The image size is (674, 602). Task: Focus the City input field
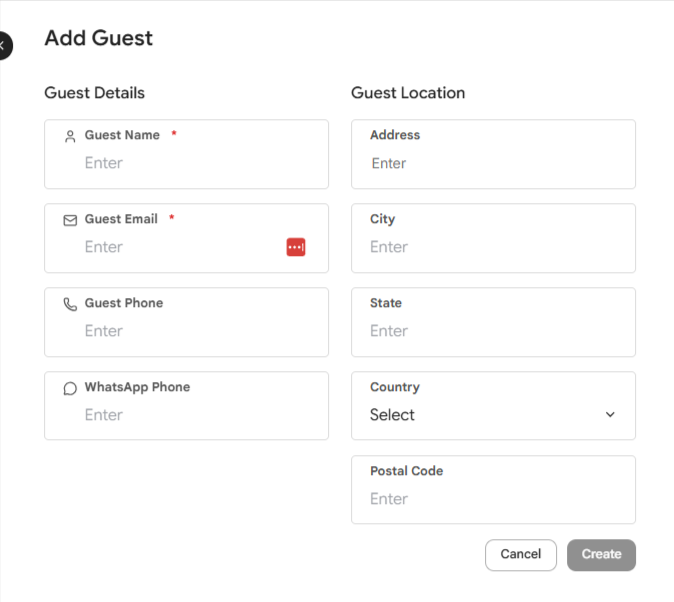pos(493,238)
